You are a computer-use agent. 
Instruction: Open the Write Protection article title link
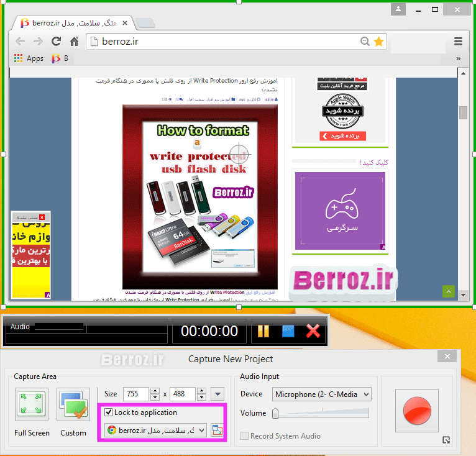click(186, 84)
